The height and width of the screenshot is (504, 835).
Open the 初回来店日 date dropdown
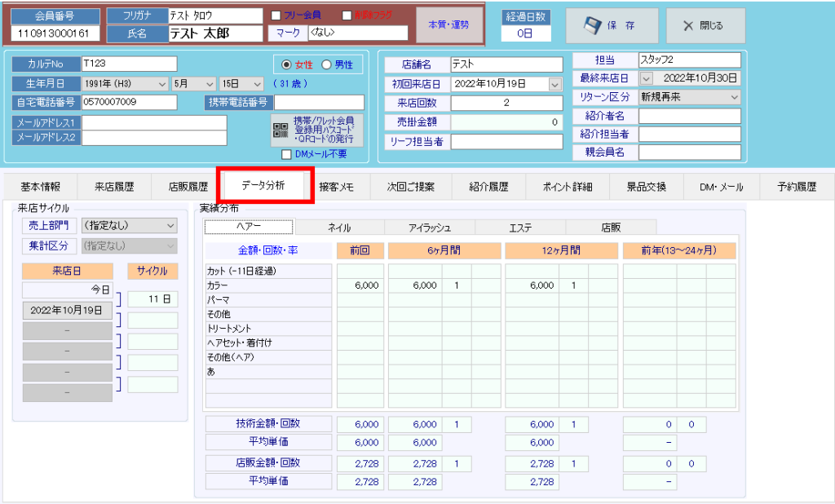(x=555, y=84)
